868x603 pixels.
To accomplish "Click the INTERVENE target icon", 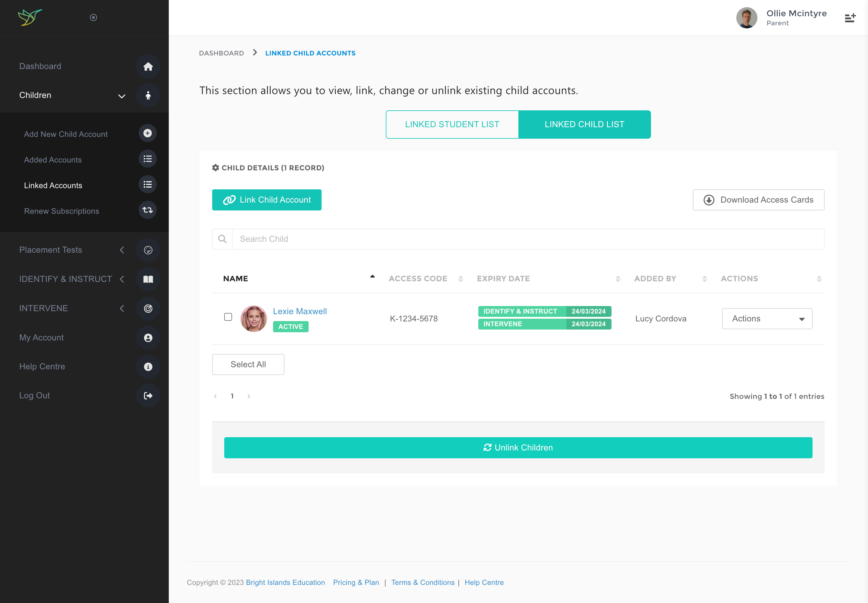I will tap(148, 308).
